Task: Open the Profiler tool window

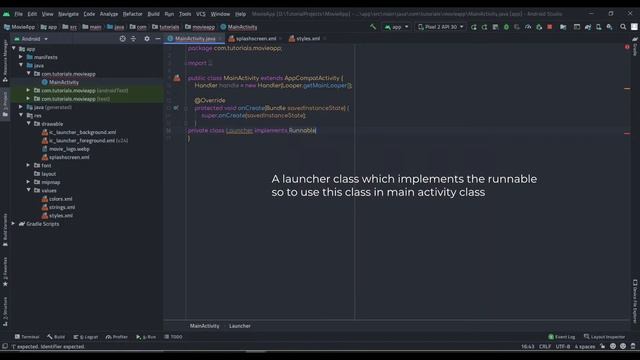Action: point(117,337)
